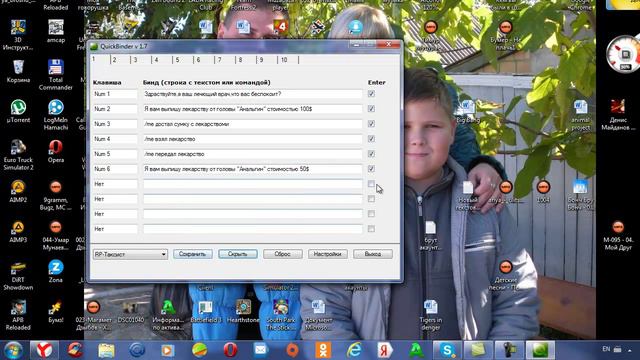Open the Big Bang document icon
This screenshot has height=360, width=640.
pyautogui.click(x=468, y=111)
